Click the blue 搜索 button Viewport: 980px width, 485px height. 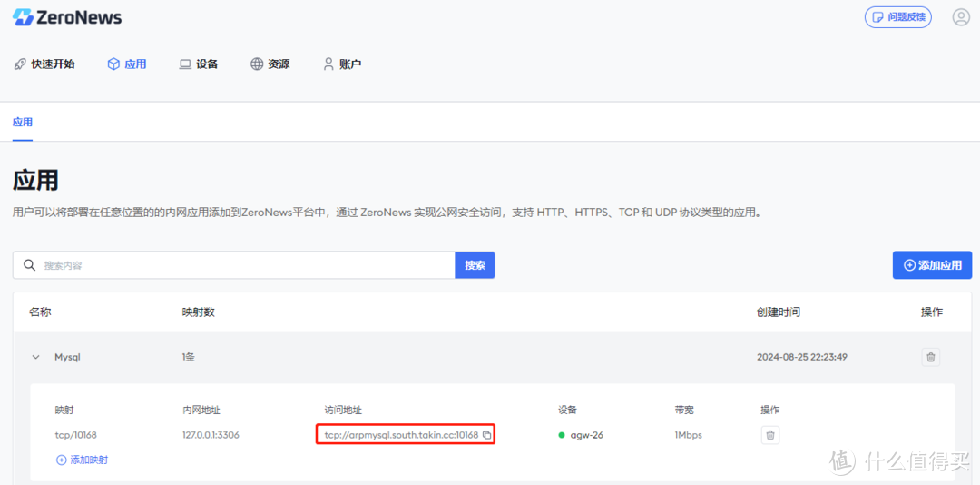475,265
